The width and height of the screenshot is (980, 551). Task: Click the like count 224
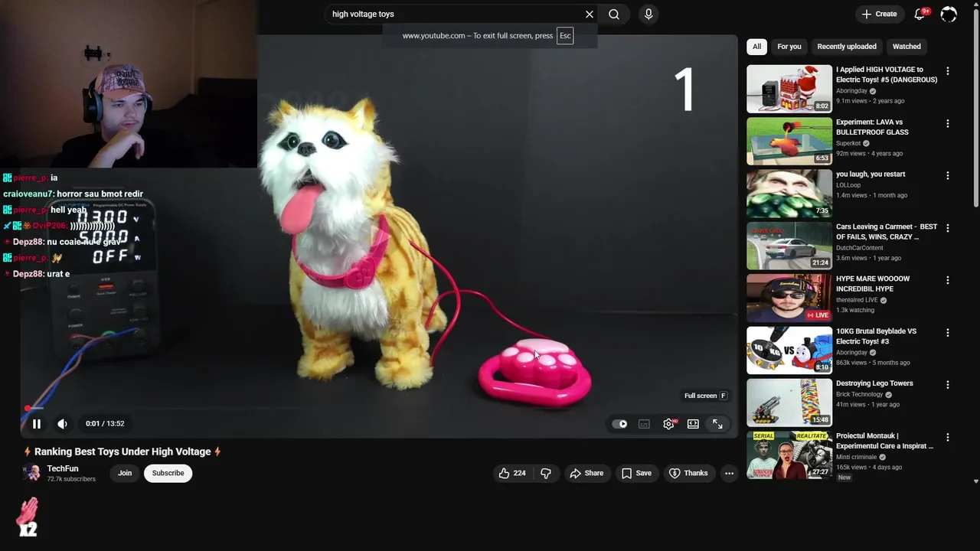tap(519, 473)
